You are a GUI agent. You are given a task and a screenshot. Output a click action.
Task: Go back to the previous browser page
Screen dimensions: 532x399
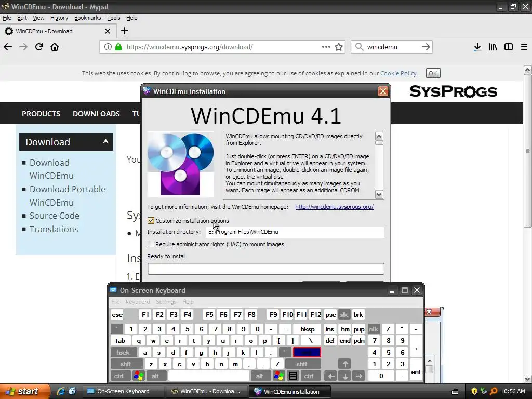[8, 47]
